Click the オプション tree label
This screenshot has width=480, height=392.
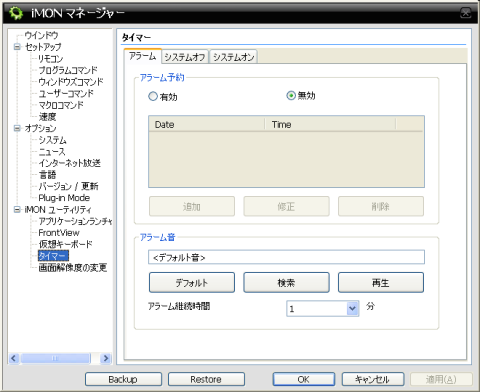click(x=40, y=128)
